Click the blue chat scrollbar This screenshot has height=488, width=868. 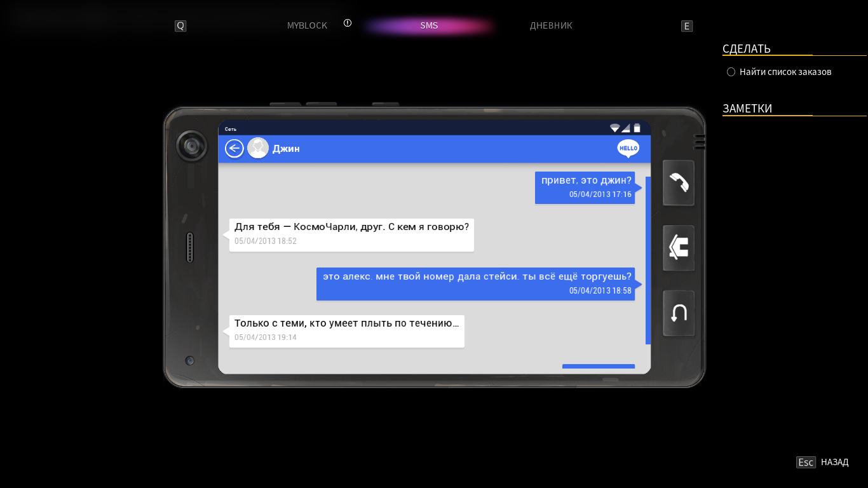point(648,261)
